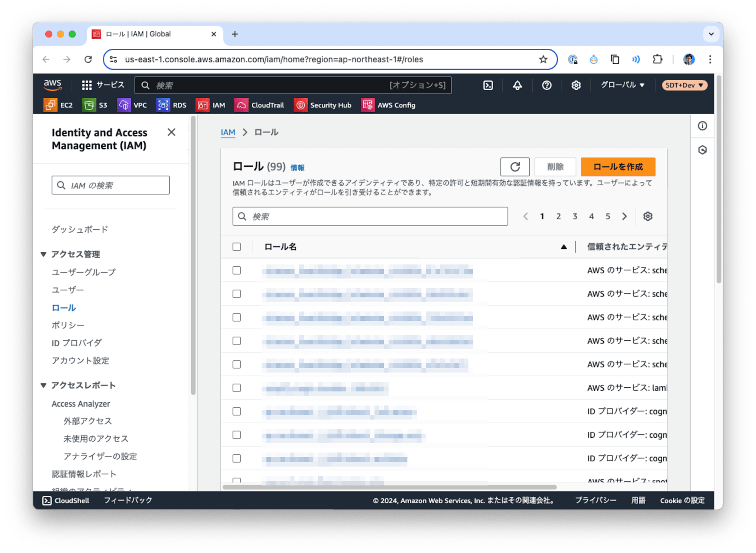
Task: Check the checkbox of the first cognito role
Action: (x=237, y=411)
